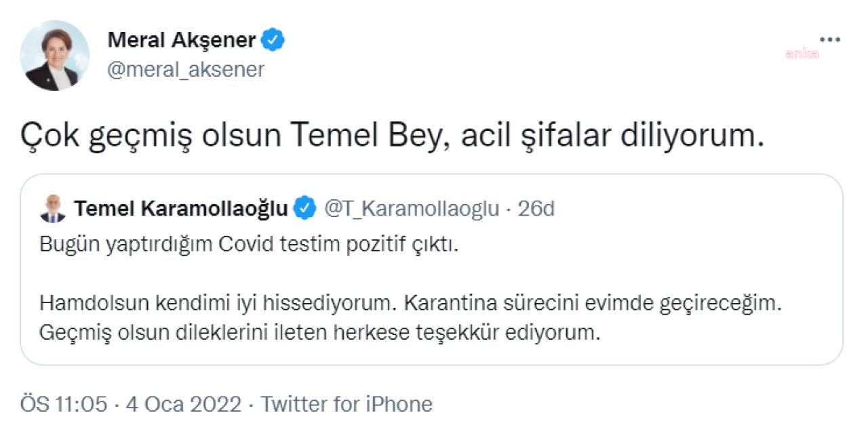Screen dimensions: 868x434
Task: Open the tweet options three-dot menu
Action: pyautogui.click(x=829, y=39)
